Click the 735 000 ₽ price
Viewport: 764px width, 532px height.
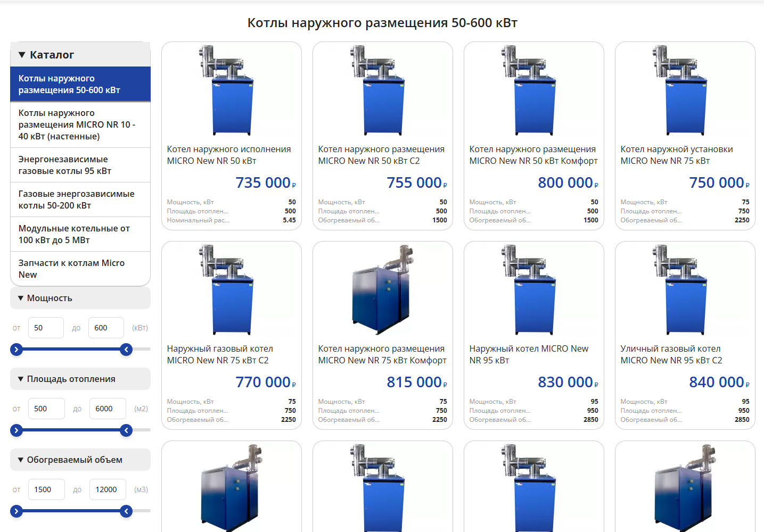(266, 182)
